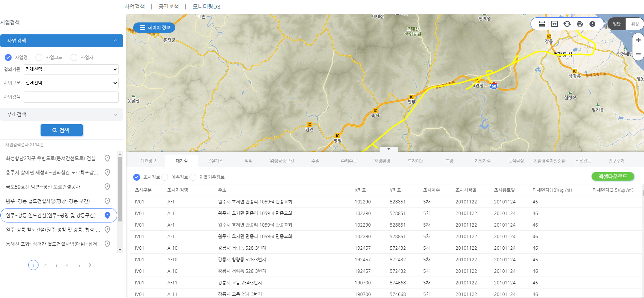The width and height of the screenshot is (644, 298).
Task: Click the map refresh icon
Action: point(567,24)
